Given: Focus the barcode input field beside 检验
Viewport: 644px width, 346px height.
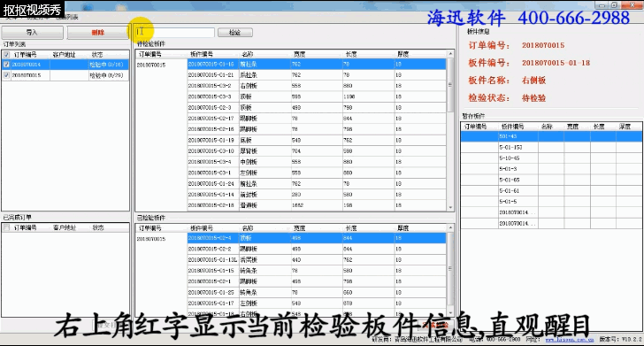Looking at the screenshot, I should tap(175, 33).
